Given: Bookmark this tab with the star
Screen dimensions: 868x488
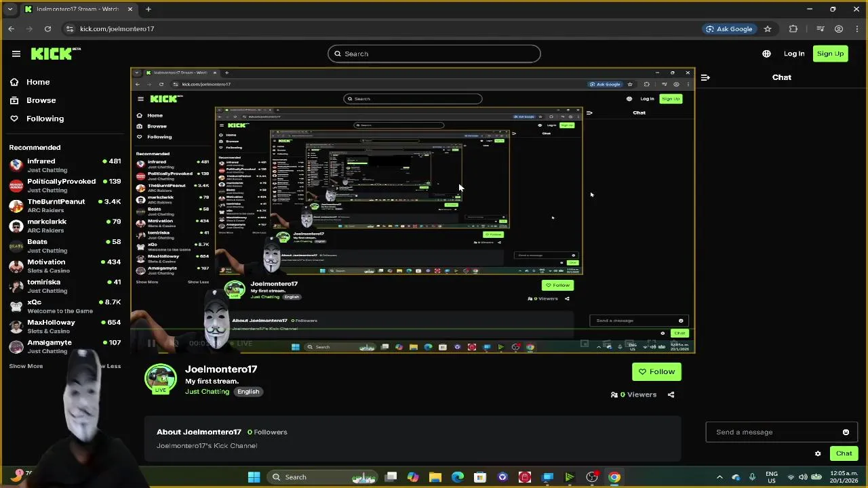Looking at the screenshot, I should coord(768,28).
